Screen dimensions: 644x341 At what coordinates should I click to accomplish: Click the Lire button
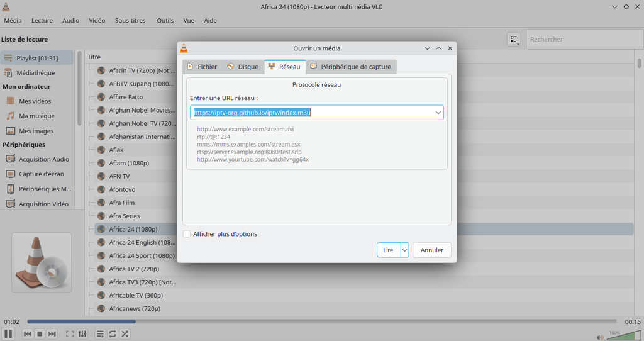tap(388, 250)
